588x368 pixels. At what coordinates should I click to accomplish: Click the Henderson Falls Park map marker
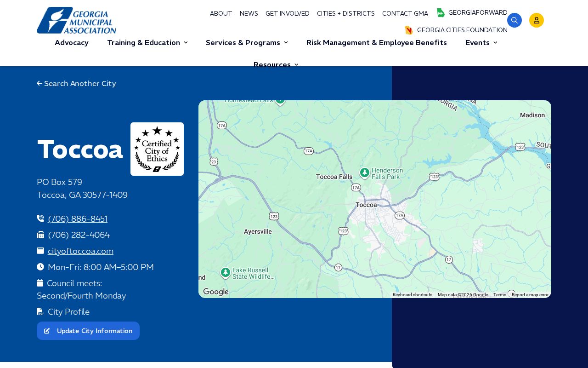[x=365, y=173]
